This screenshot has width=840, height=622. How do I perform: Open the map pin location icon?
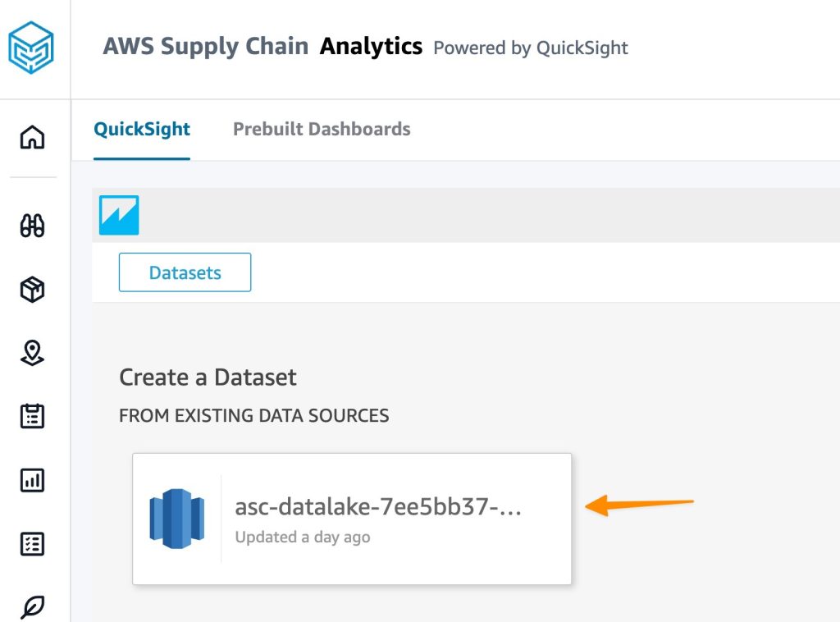point(32,353)
